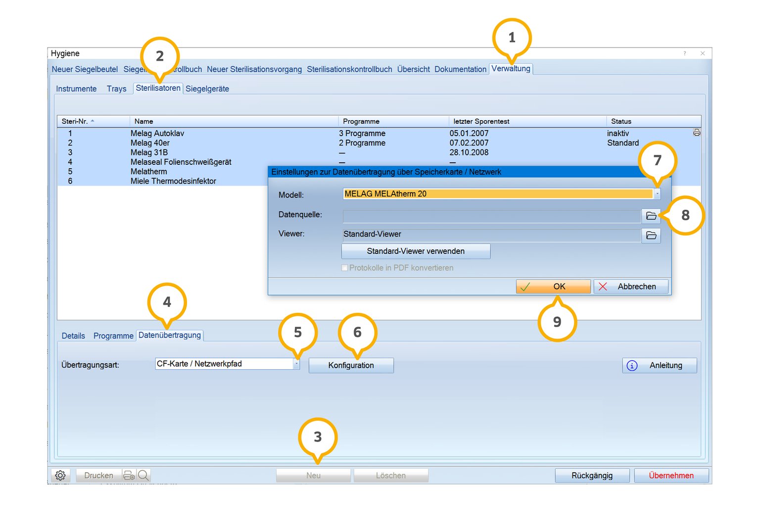The height and width of the screenshot is (532, 760).
Task: Confirm the dialog with OK
Action: [553, 287]
